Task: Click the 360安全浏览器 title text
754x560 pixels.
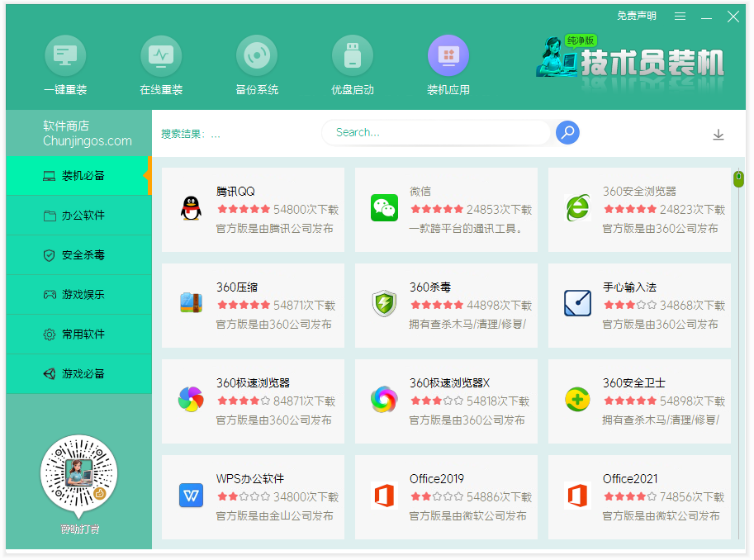Action: tap(639, 192)
